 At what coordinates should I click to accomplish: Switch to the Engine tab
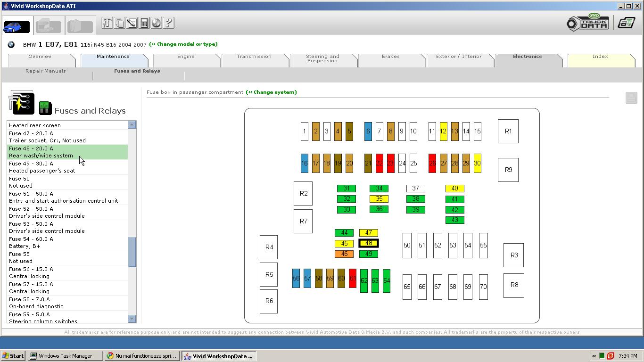pyautogui.click(x=186, y=57)
